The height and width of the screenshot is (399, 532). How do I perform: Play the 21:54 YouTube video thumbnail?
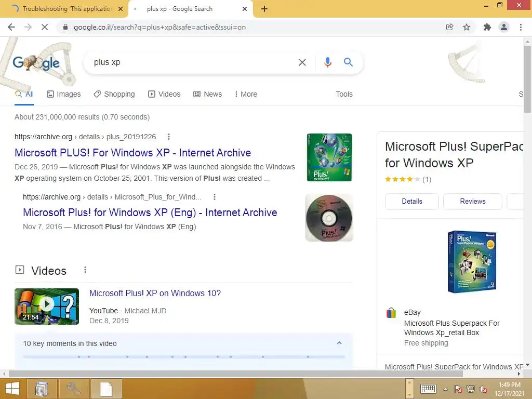[x=47, y=307]
